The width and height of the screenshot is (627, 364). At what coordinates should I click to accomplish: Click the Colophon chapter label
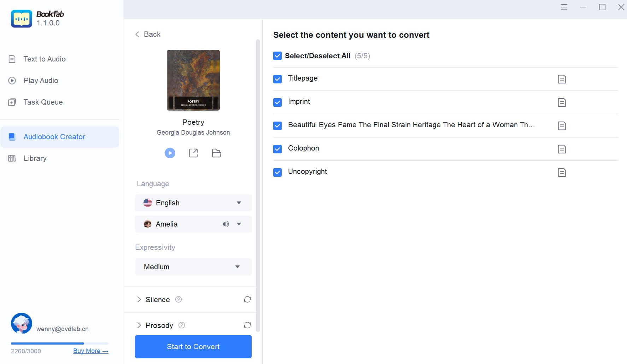304,148
